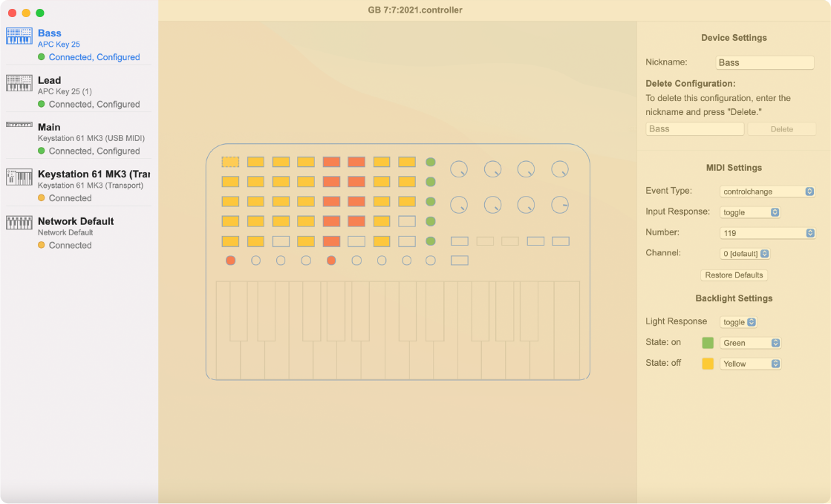The height and width of the screenshot is (504, 831).
Task: Click the top-left rotary knob on controller
Action: (459, 169)
